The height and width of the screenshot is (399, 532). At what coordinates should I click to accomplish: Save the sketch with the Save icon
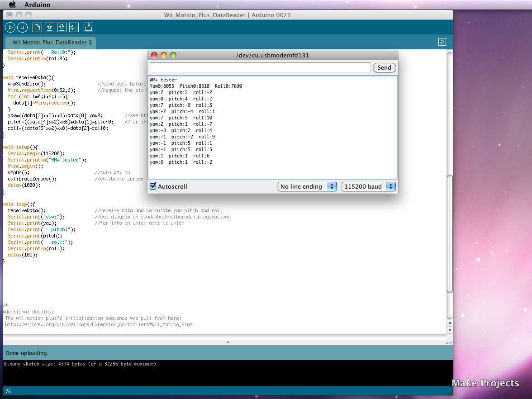point(62,27)
